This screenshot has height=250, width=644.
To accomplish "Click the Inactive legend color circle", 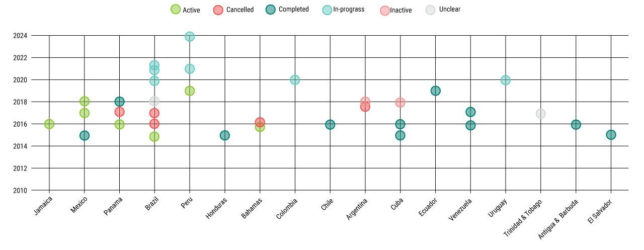I will [385, 10].
